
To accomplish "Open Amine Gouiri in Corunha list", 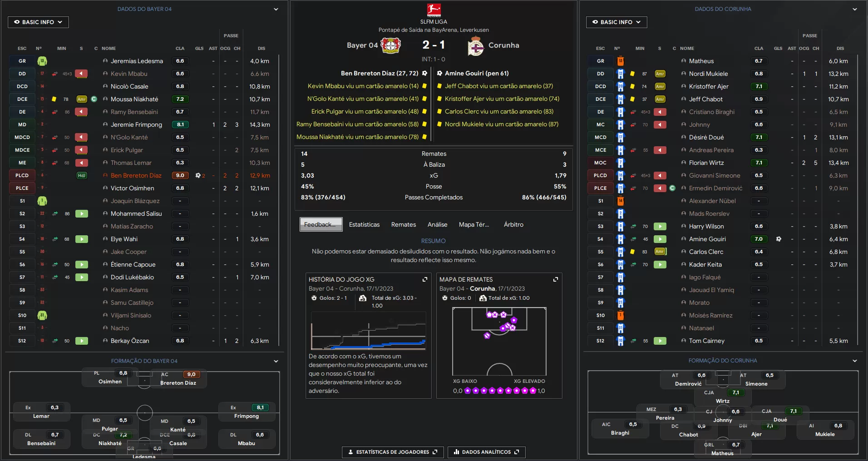I will pos(707,239).
